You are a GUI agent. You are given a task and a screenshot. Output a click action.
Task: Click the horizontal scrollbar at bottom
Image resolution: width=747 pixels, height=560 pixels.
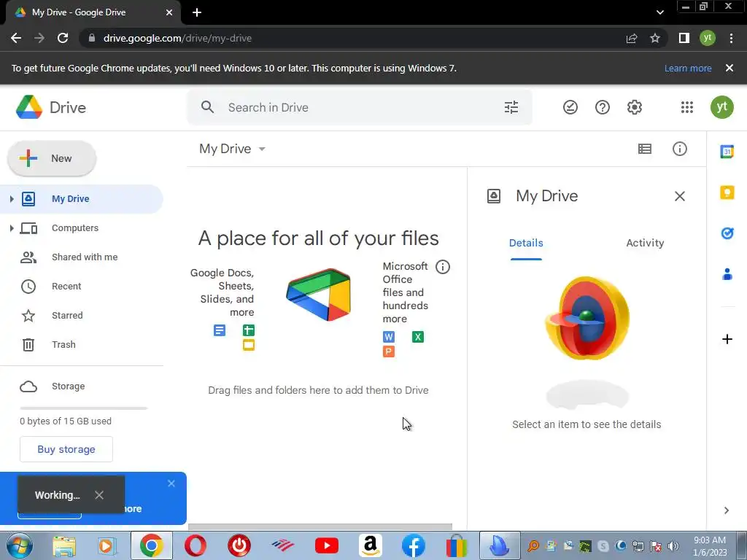pyautogui.click(x=320, y=526)
